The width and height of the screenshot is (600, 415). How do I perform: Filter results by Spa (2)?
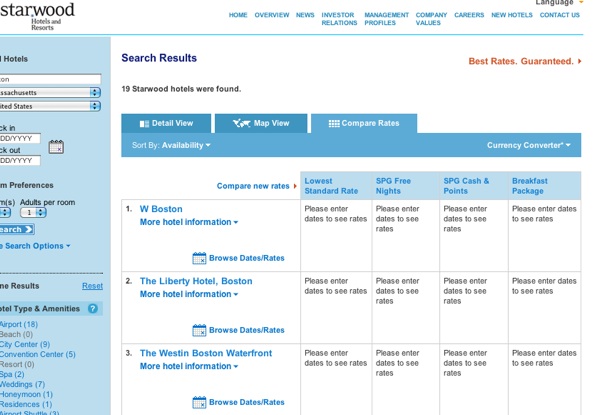12,374
